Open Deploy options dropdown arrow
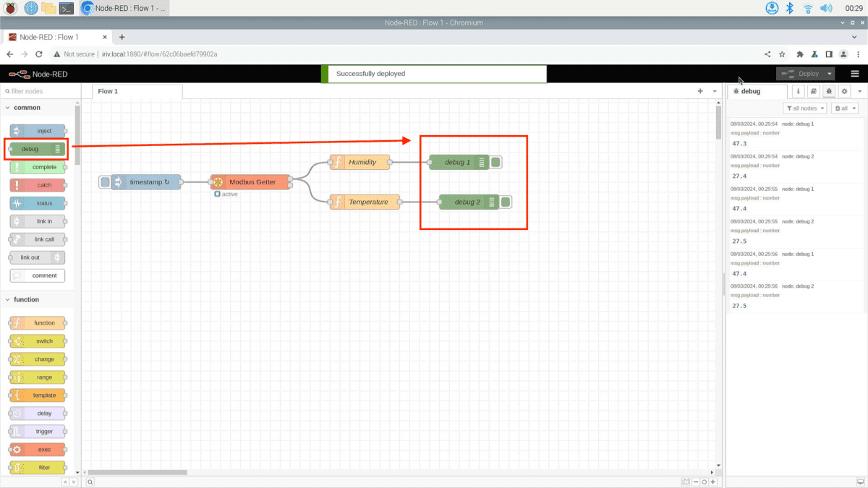The width and height of the screenshot is (868, 488). (830, 74)
